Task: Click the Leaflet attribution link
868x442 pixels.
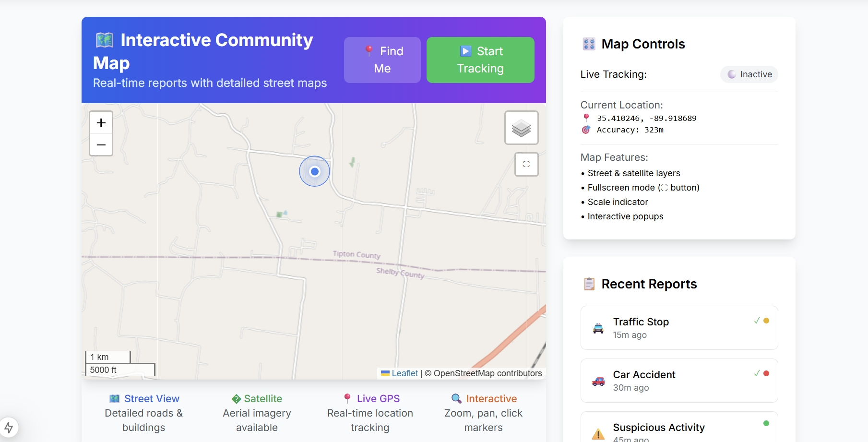Action: tap(404, 373)
